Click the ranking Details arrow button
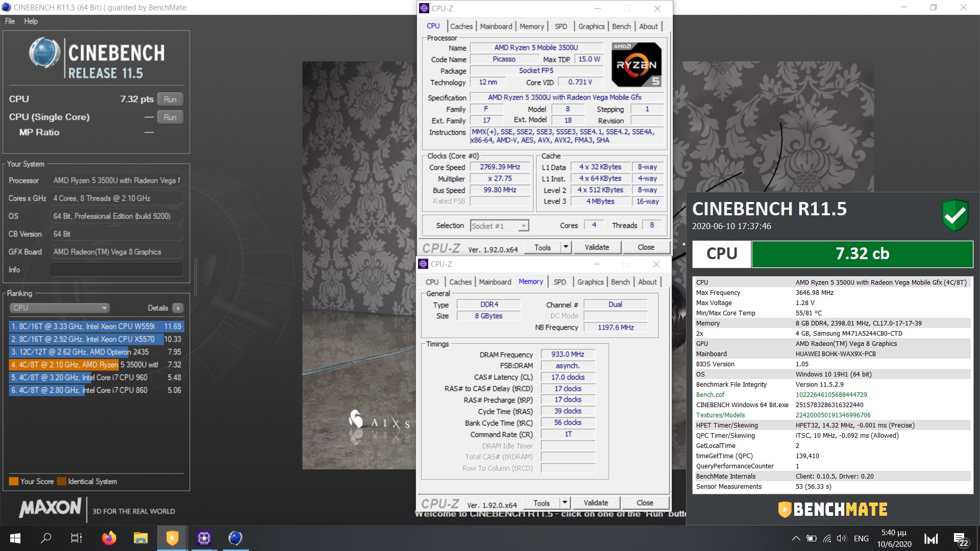Viewport: 980px width, 551px height. coord(178,308)
